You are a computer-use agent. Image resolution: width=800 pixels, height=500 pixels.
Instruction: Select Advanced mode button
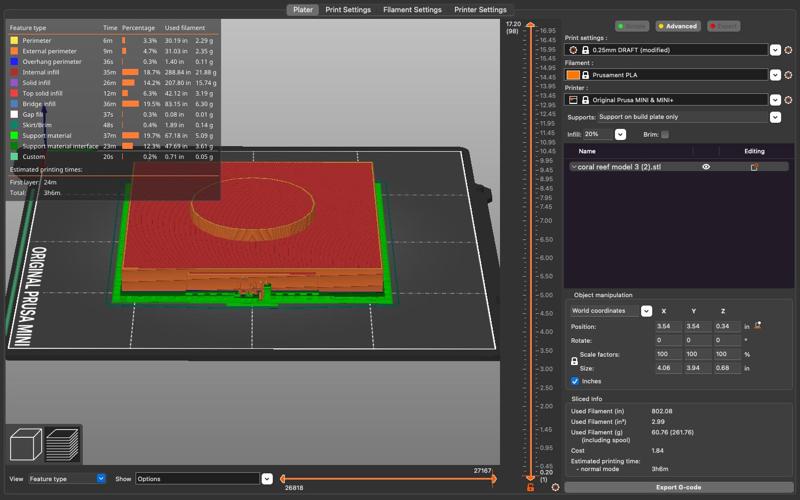(677, 26)
